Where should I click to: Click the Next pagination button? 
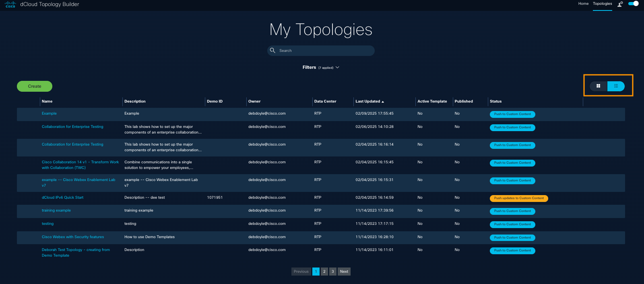click(344, 272)
